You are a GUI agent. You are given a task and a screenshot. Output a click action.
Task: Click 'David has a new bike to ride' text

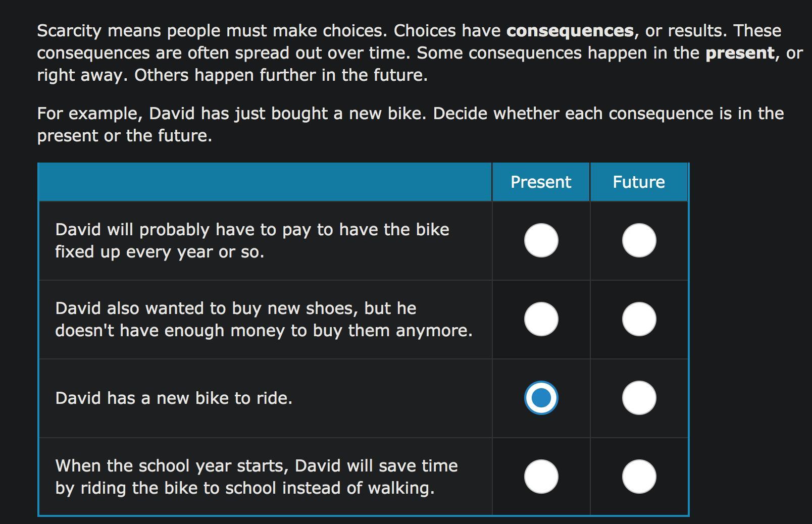(174, 398)
